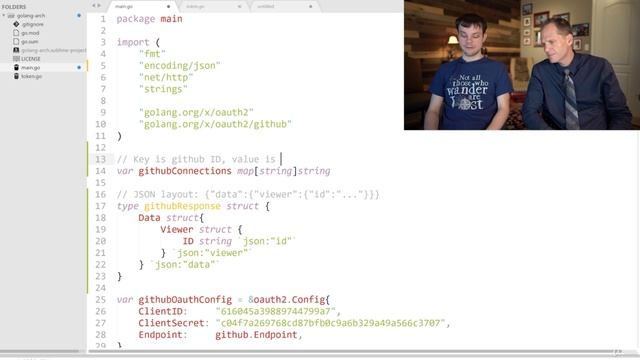Click the golang-arch folder icon
Image resolution: width=640 pixels, height=360 pixels.
coord(11,16)
